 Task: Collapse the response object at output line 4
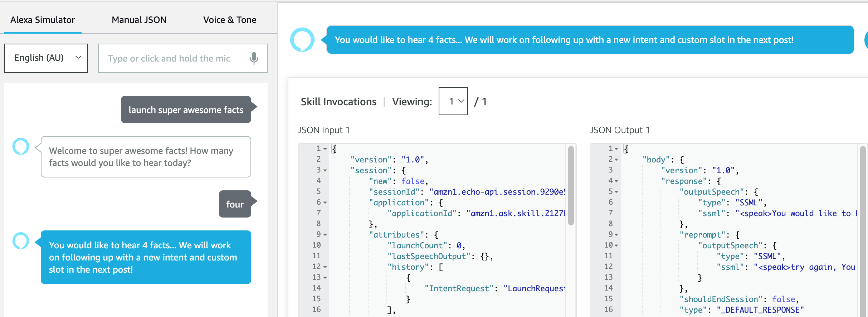pyautogui.click(x=616, y=181)
